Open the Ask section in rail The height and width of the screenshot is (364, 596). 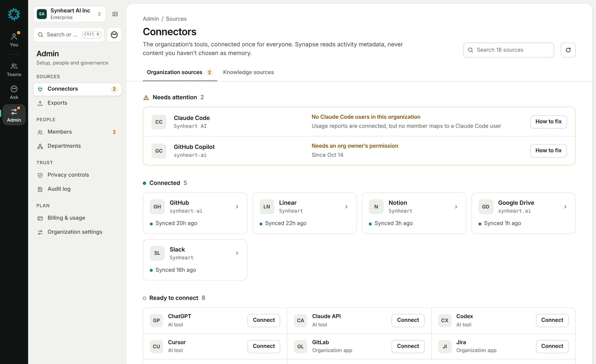pyautogui.click(x=14, y=92)
